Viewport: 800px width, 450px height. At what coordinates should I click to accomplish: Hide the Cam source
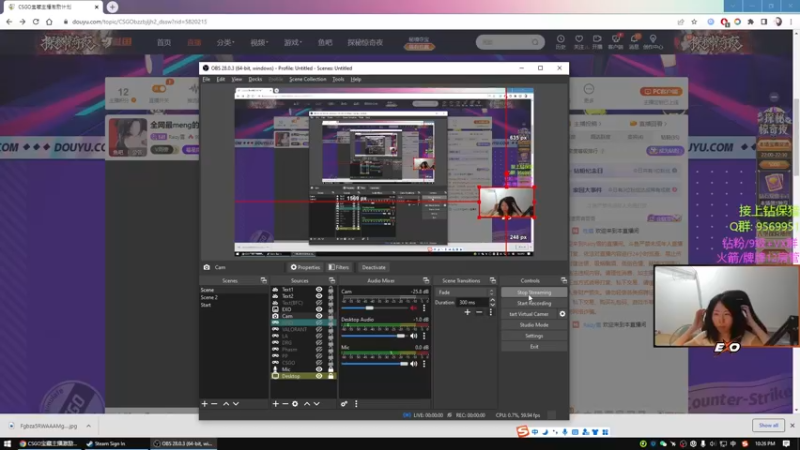click(x=319, y=316)
